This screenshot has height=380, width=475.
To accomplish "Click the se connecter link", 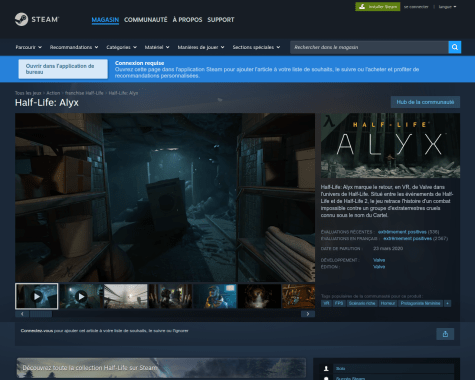I will point(416,7).
